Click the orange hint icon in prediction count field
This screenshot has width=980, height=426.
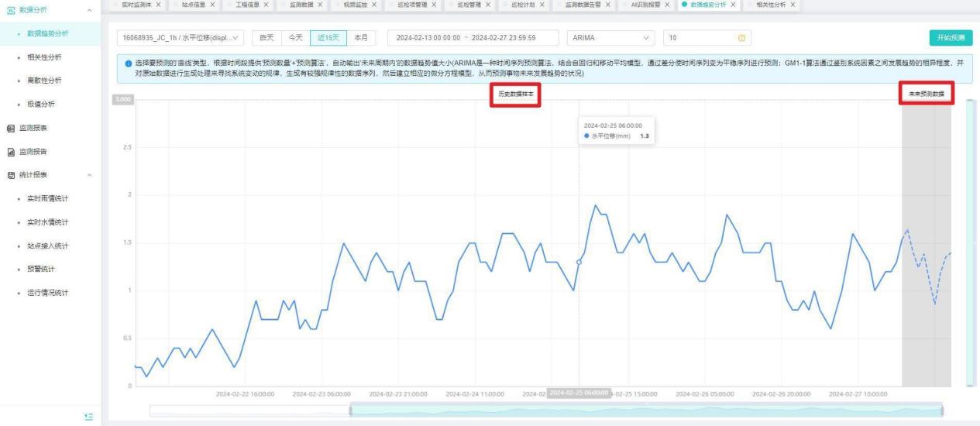point(740,38)
